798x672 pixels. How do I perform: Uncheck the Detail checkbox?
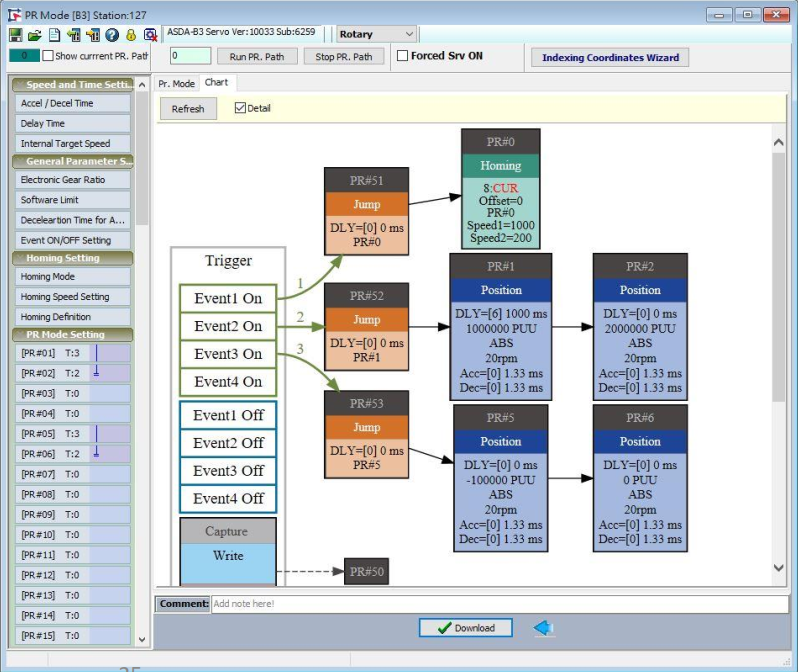pyautogui.click(x=240, y=108)
